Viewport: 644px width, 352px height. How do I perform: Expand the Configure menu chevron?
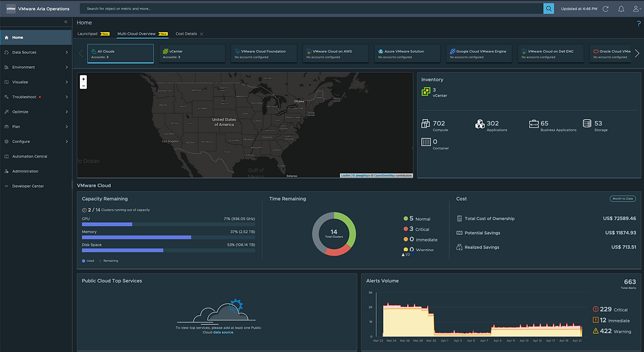pyautogui.click(x=66, y=142)
